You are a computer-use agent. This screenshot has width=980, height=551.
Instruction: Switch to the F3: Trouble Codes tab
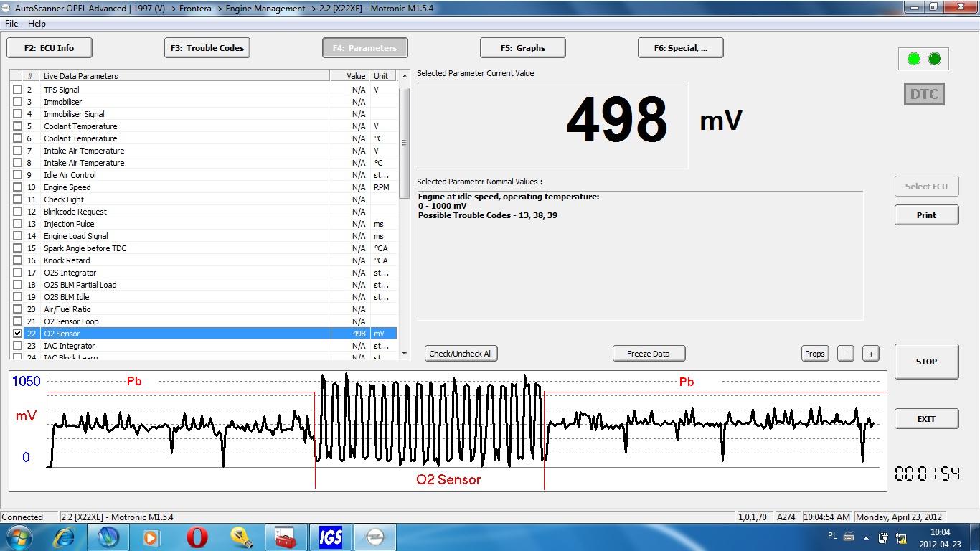[x=207, y=48]
